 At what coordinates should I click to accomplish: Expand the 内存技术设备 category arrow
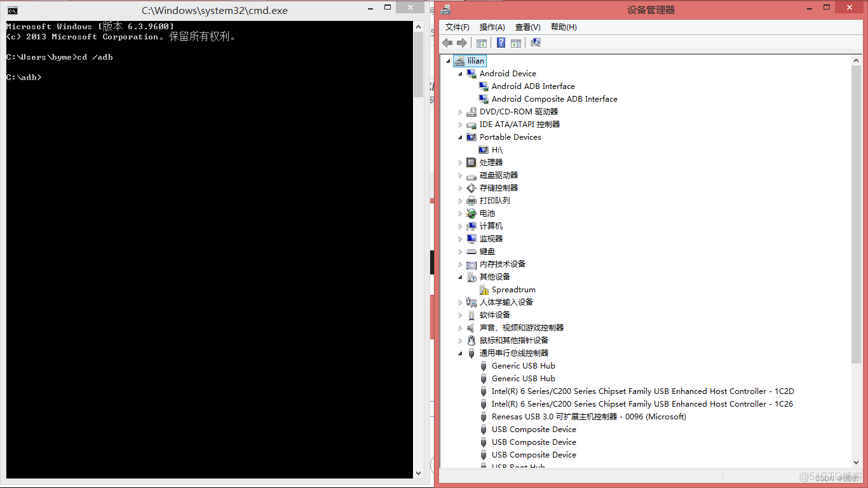click(461, 264)
